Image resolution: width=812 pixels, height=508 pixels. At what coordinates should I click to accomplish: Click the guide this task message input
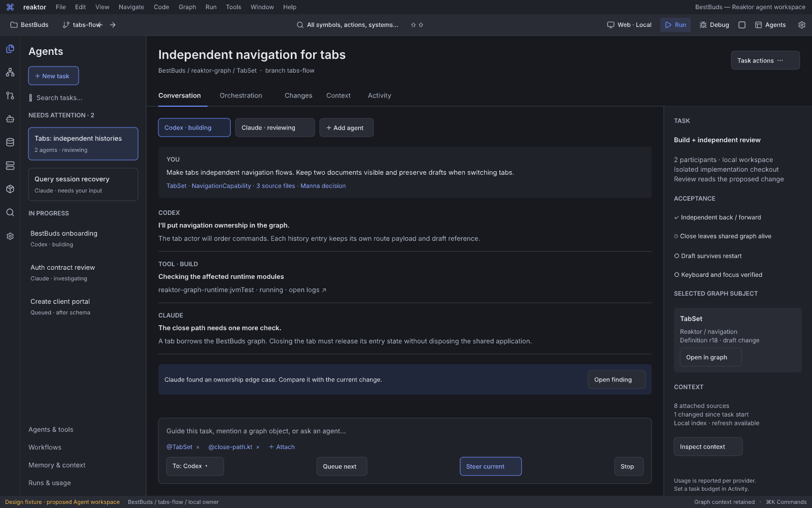tap(405, 431)
